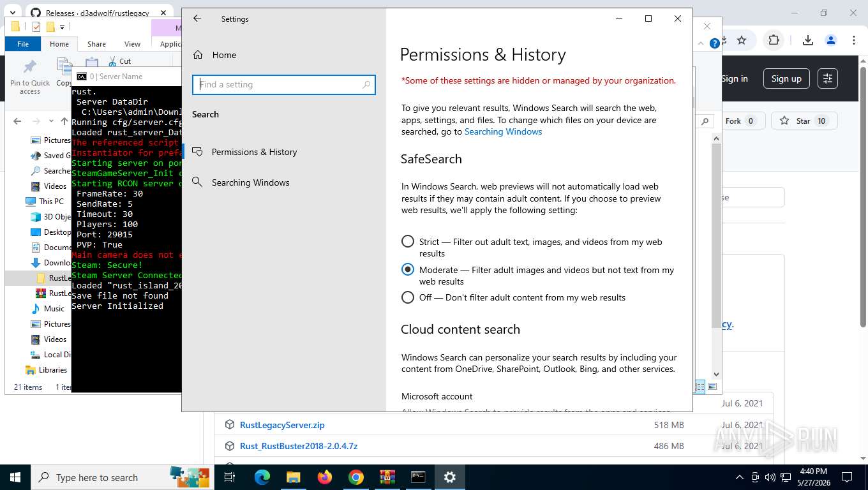
Task: Open Chrome downloads icon
Action: click(807, 40)
